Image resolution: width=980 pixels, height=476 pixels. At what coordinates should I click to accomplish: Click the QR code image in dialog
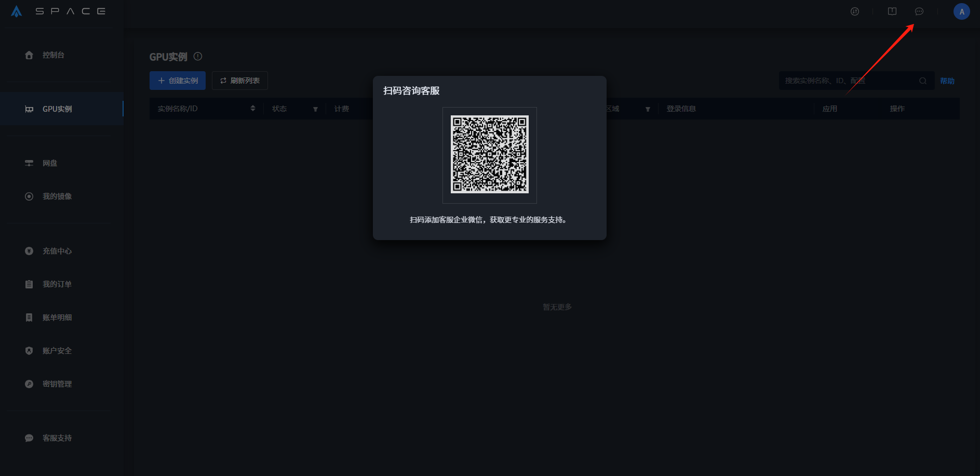click(x=490, y=154)
